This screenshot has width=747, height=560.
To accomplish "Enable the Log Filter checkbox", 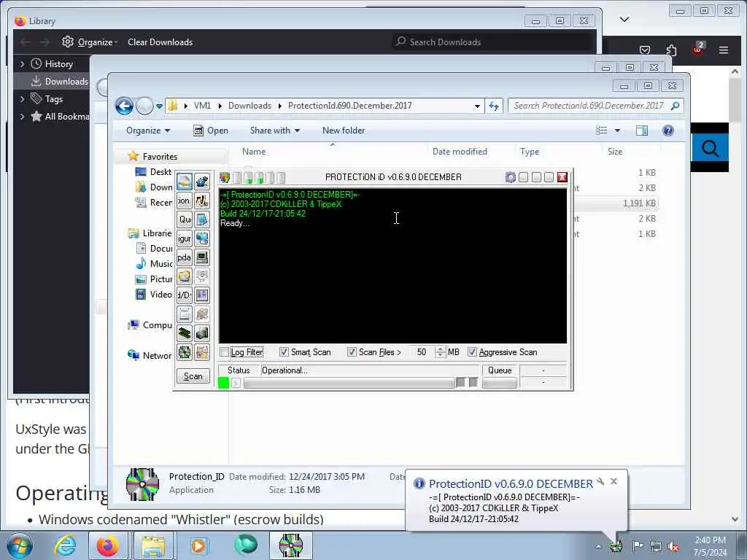I will pyautogui.click(x=225, y=352).
